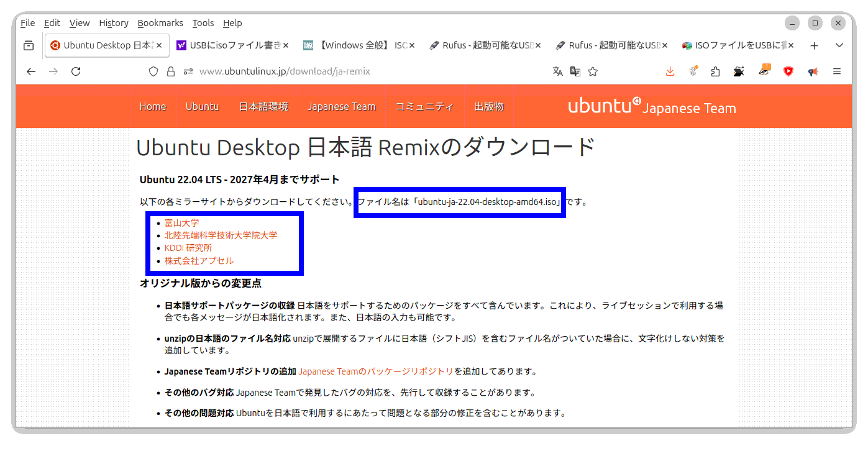
Task: Click the padlock site security icon
Action: [171, 71]
